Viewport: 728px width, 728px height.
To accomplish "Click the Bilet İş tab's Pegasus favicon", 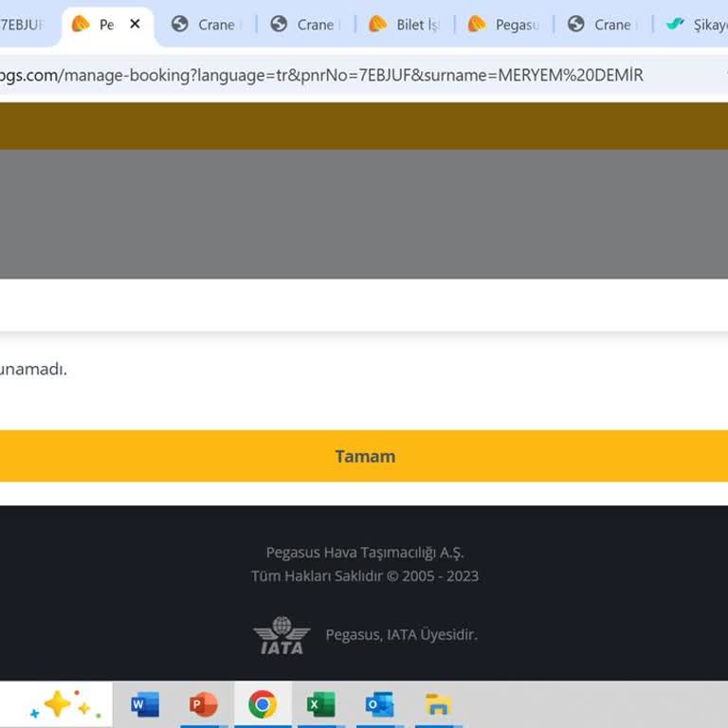I will (377, 24).
